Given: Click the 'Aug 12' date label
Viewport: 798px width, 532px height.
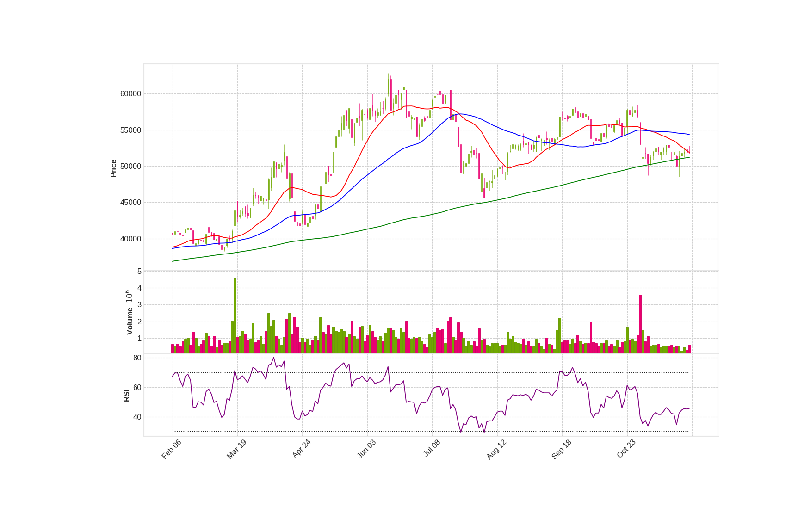Looking at the screenshot, I should coord(496,449).
